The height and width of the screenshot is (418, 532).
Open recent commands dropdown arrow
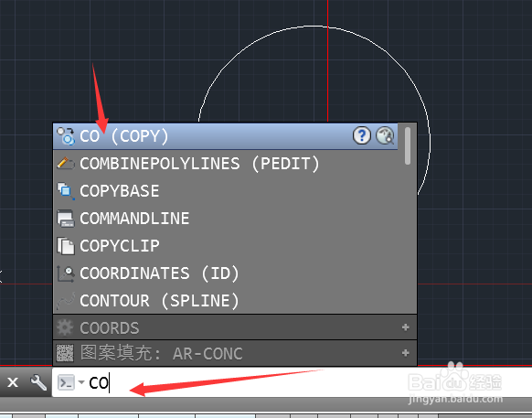(81, 382)
